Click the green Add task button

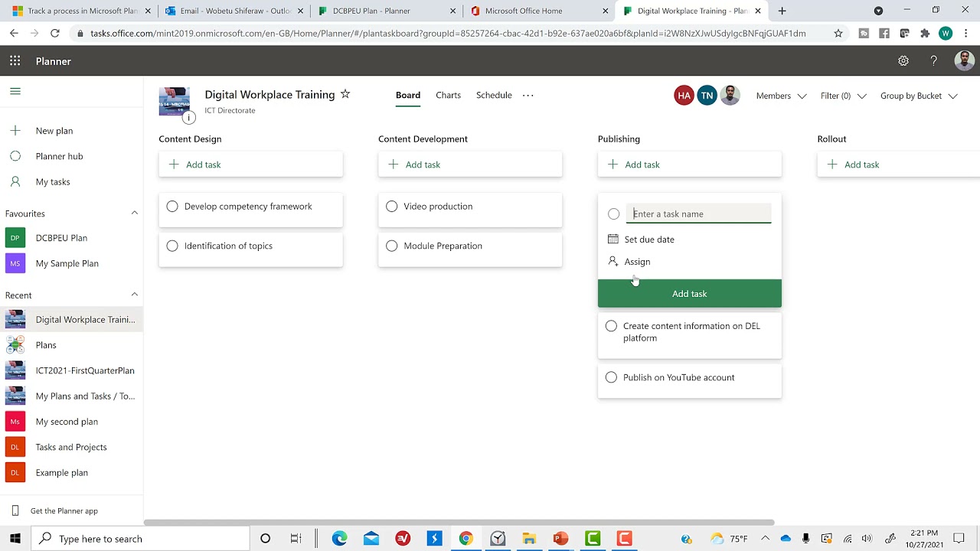click(x=690, y=294)
